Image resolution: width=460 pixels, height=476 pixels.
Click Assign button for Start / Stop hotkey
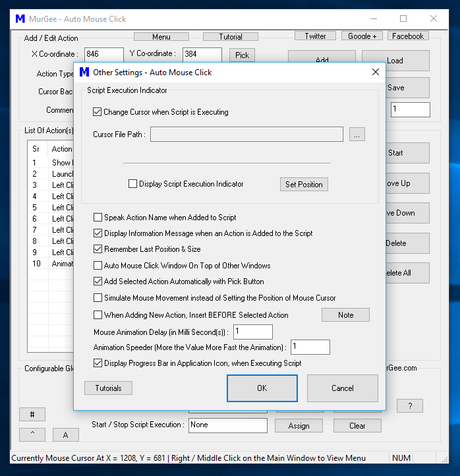(x=299, y=426)
